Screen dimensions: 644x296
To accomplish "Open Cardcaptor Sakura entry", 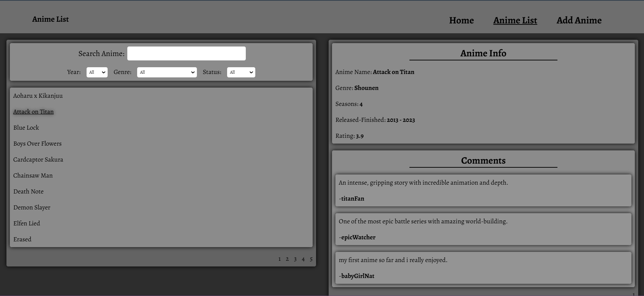I will (38, 160).
